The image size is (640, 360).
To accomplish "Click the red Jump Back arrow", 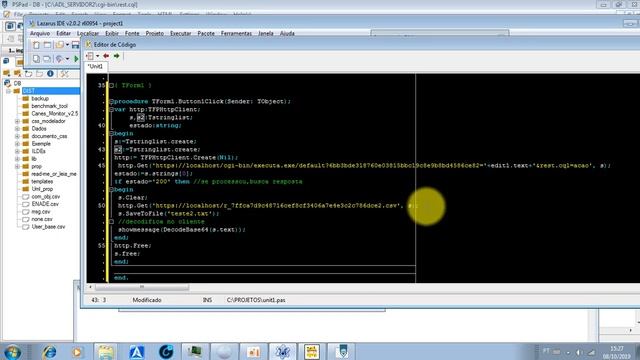I will coord(106,56).
